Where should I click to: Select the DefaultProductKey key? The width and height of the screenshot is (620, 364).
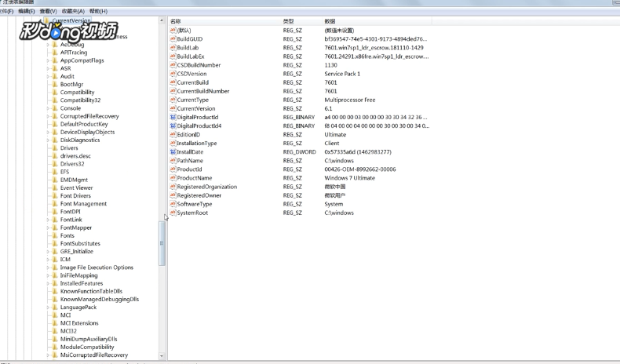click(84, 124)
